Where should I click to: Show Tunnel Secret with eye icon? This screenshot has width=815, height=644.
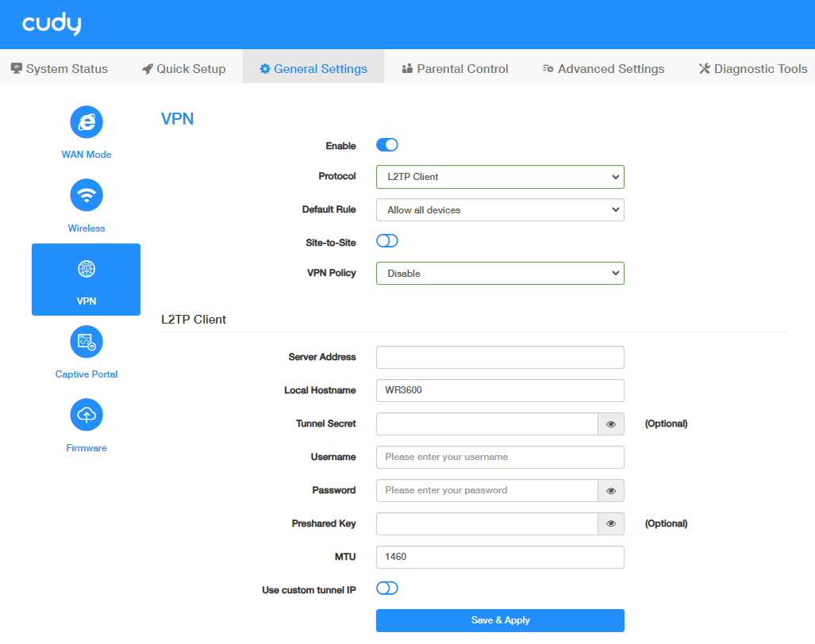point(611,424)
